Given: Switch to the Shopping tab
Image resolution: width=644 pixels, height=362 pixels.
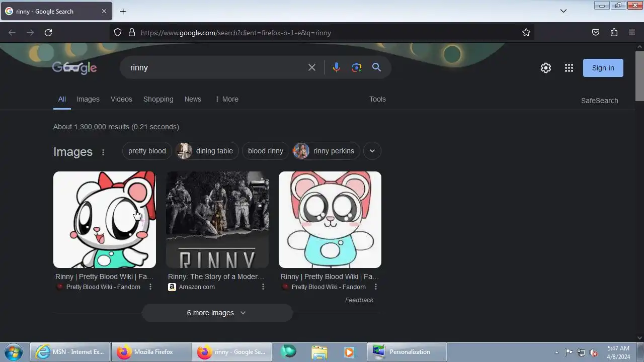Looking at the screenshot, I should coord(158,100).
